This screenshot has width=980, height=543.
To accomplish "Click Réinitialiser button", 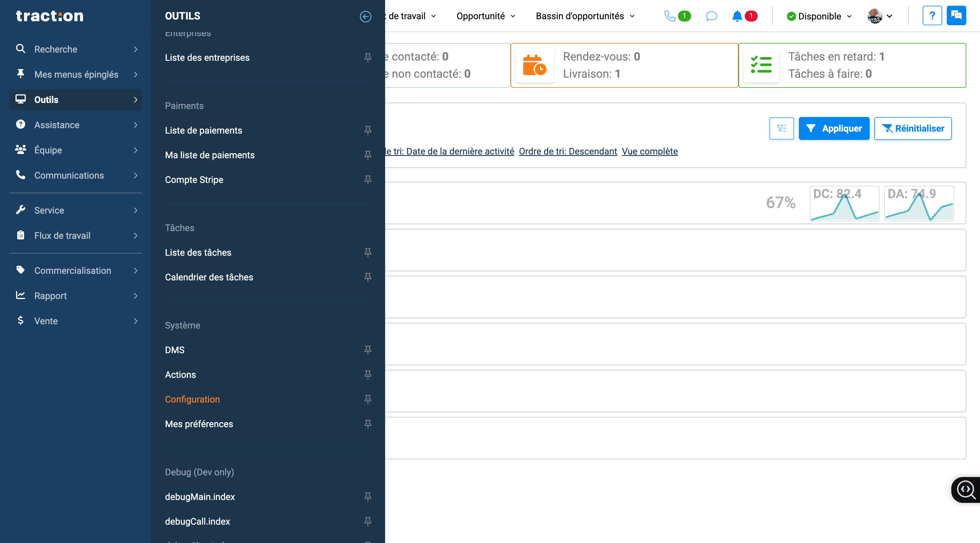I will [x=913, y=129].
